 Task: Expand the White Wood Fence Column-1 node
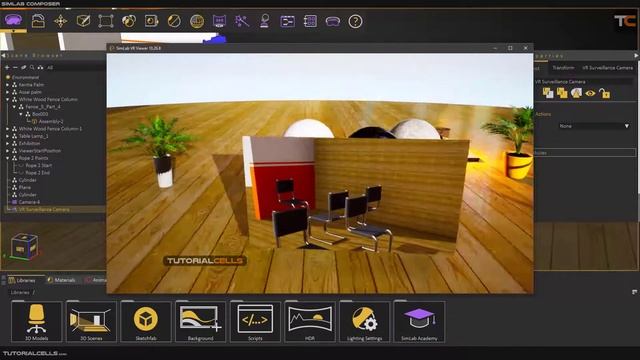(7, 129)
